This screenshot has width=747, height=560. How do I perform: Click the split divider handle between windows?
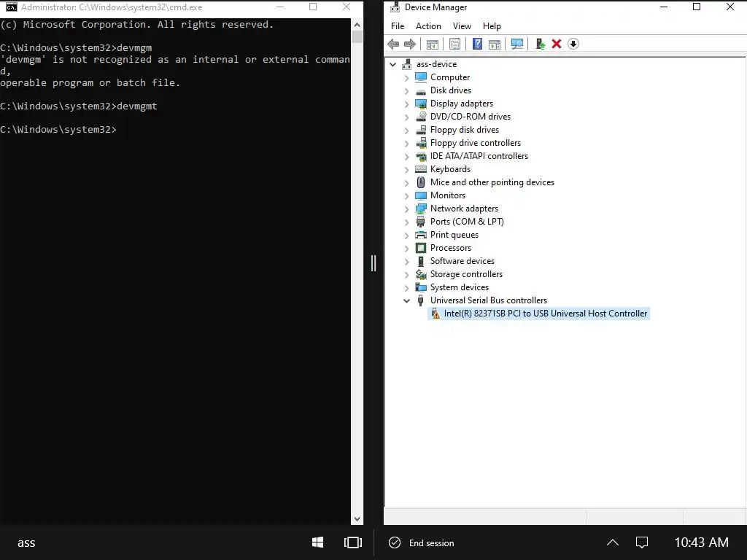click(x=373, y=262)
